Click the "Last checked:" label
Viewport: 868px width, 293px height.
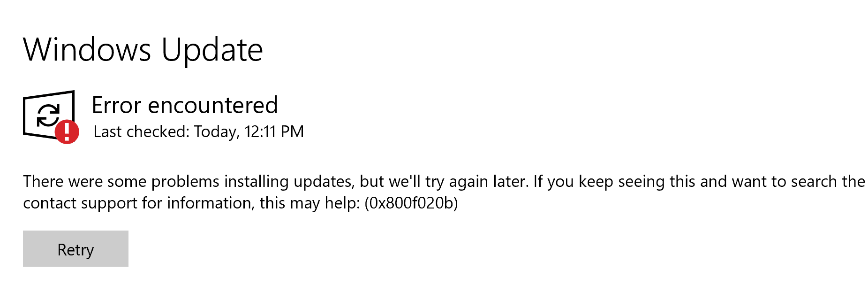coord(142,132)
